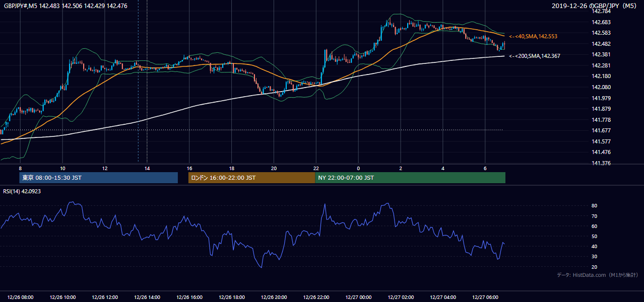Click the 12/27 04:00 bottom time label

(443, 297)
